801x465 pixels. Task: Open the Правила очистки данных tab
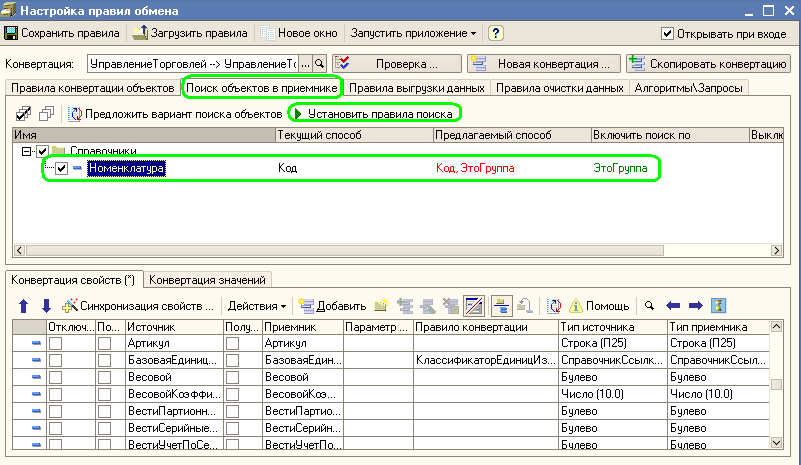click(560, 88)
